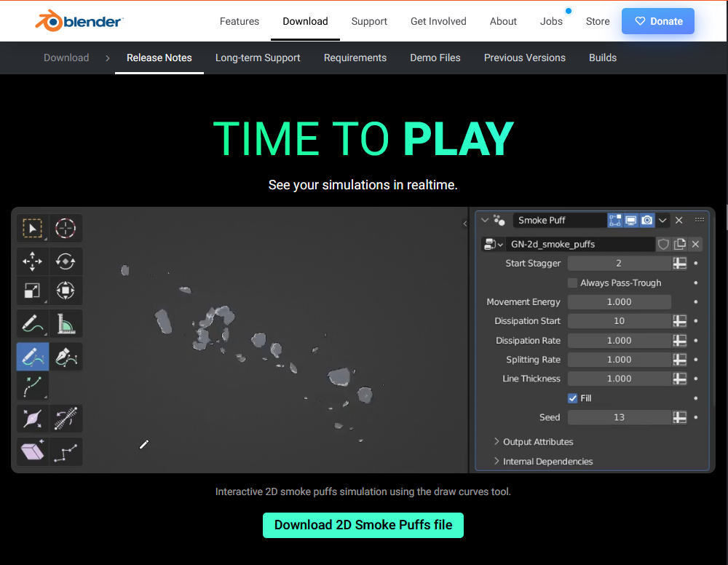Switch to Release Notes tab
Screen dimensions: 728x565
159,58
